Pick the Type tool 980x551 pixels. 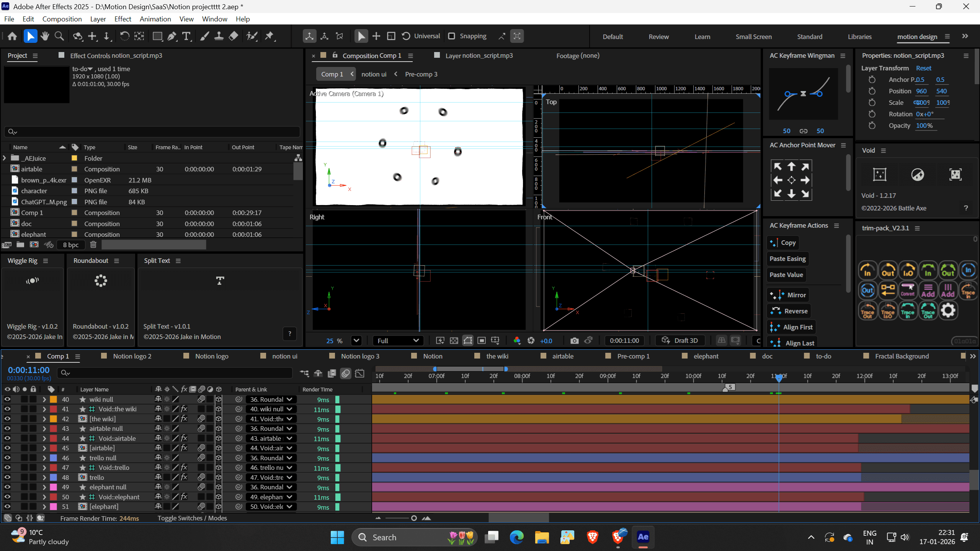pyautogui.click(x=186, y=36)
